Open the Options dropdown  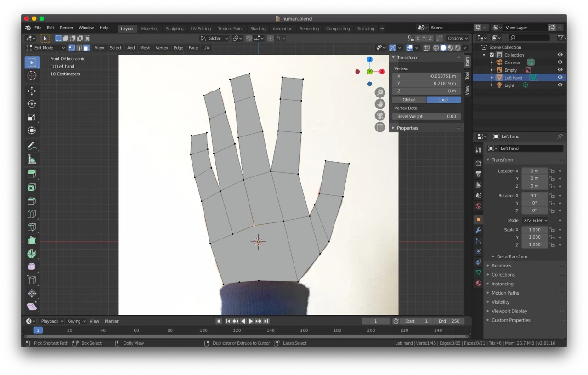[457, 38]
